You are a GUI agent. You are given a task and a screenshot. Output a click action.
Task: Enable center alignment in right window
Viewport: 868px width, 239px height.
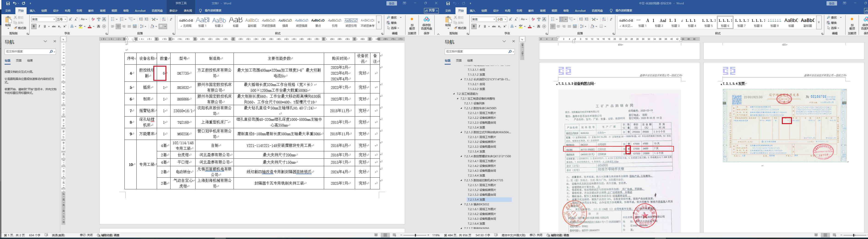coord(558,27)
